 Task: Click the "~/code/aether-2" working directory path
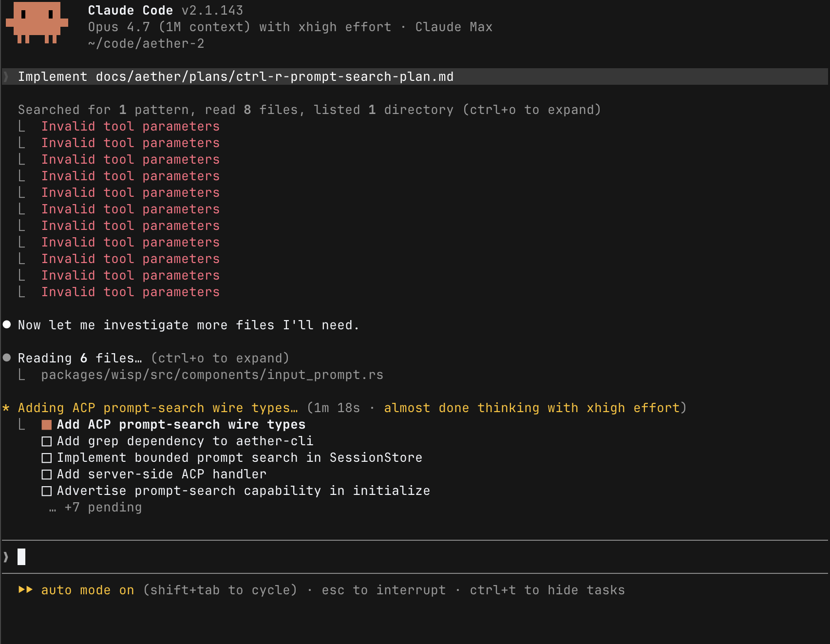pyautogui.click(x=146, y=43)
